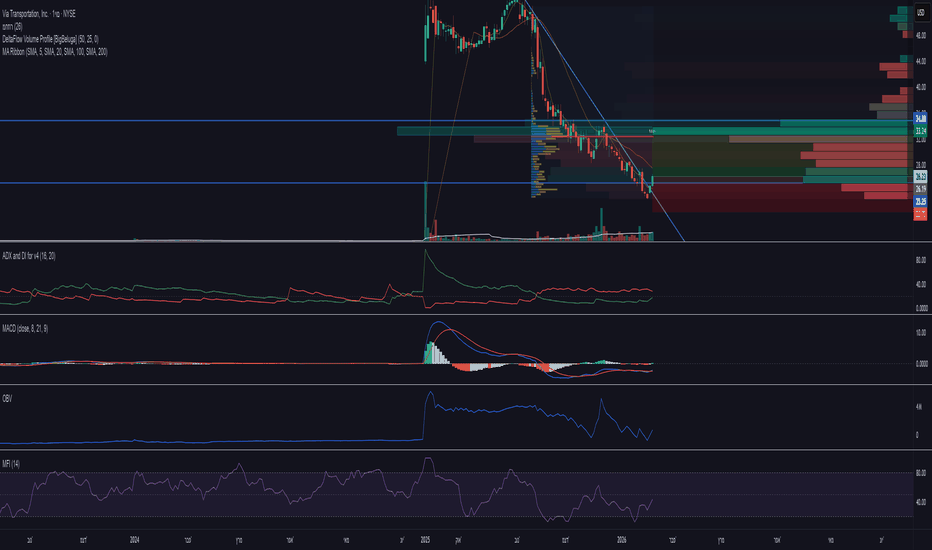The width and height of the screenshot is (932, 550).
Task: Select the MFI (14) indicator legend
Action: pyautogui.click(x=11, y=464)
